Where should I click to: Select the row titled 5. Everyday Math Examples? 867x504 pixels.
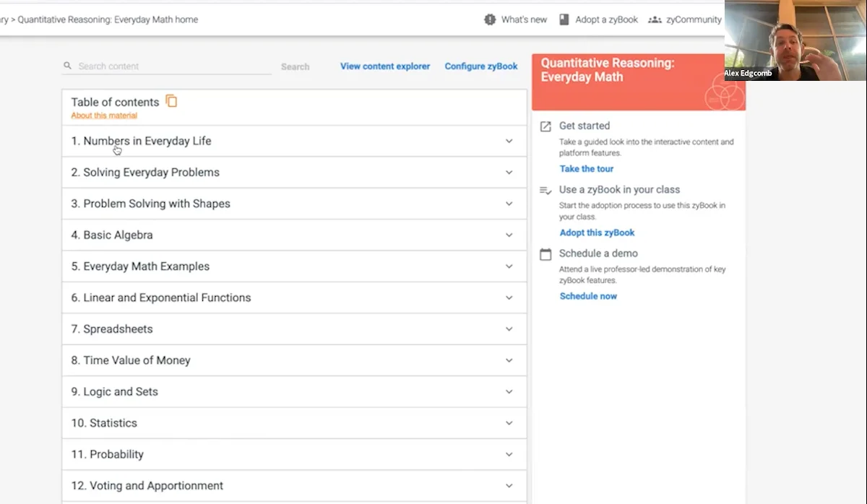295,266
